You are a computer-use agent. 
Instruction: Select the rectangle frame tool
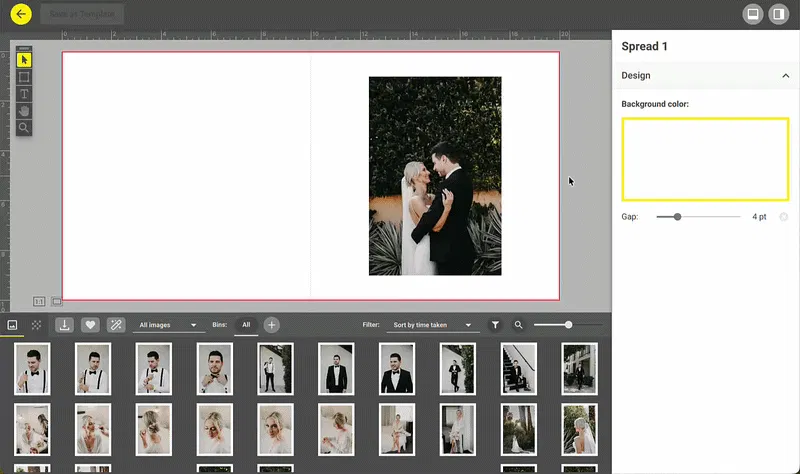(x=24, y=77)
